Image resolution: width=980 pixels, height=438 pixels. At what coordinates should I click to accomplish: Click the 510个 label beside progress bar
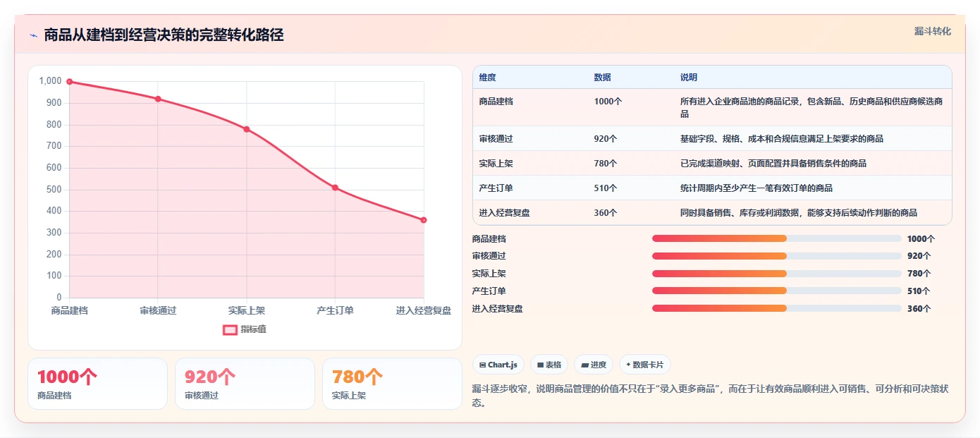tap(919, 291)
